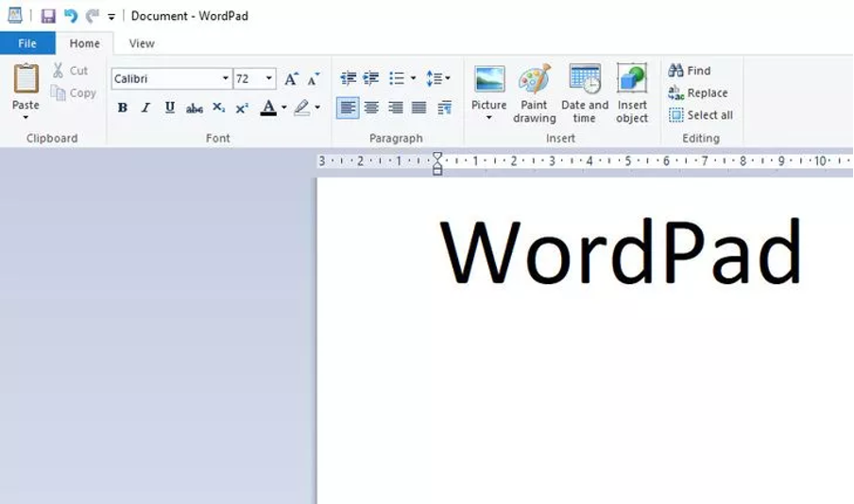Click the WordPad text in the document
This screenshot has height=504, width=854.
click(621, 251)
